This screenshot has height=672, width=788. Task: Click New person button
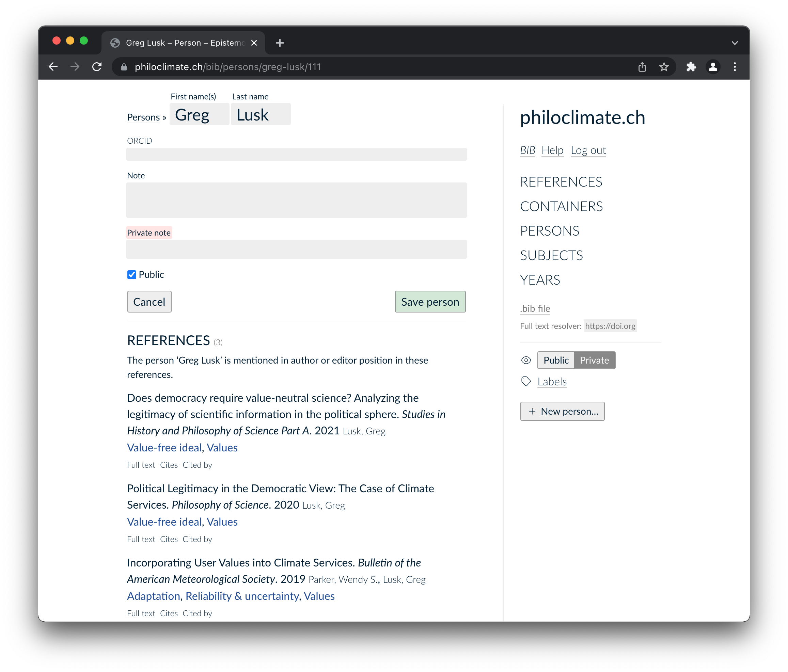tap(562, 411)
